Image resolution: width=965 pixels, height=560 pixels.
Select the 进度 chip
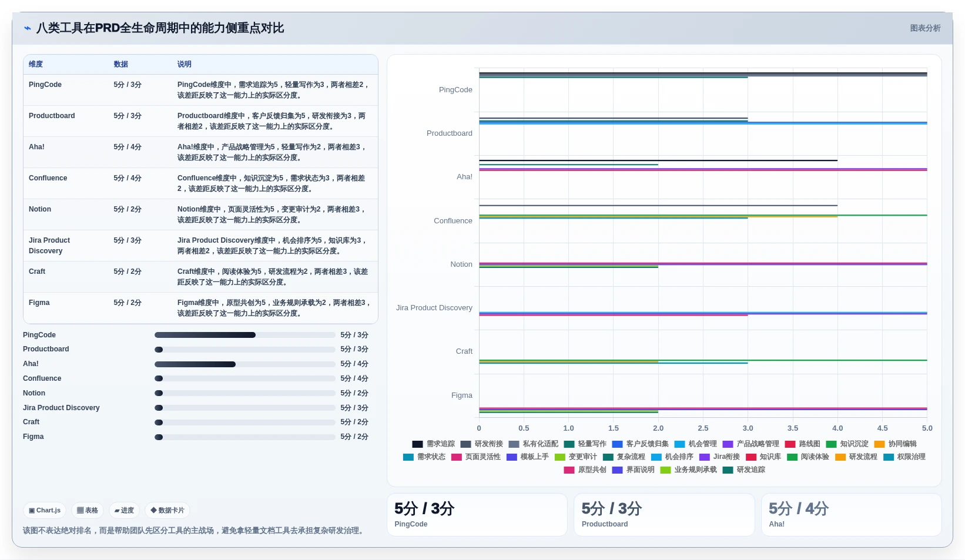click(x=124, y=511)
